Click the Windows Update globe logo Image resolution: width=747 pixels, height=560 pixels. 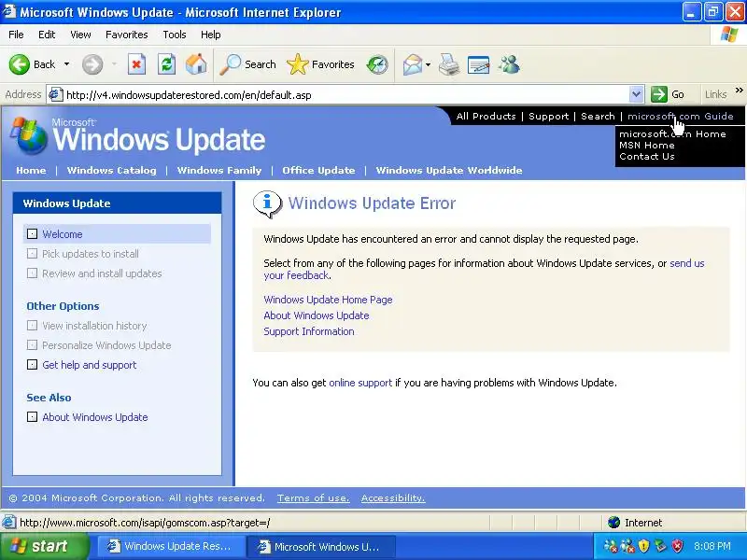[29, 136]
